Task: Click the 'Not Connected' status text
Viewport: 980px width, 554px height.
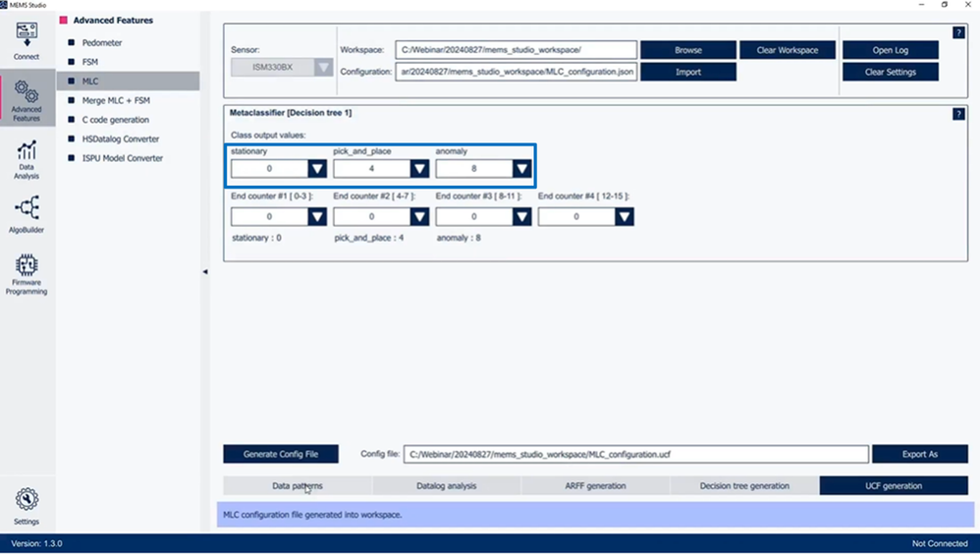Action: point(940,543)
